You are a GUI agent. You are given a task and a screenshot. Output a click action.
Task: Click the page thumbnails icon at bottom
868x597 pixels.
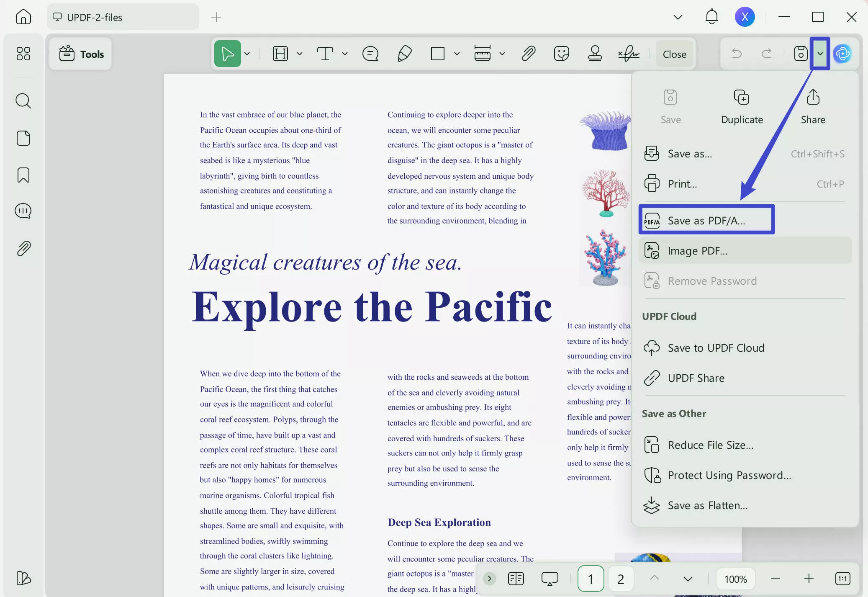pyautogui.click(x=516, y=579)
